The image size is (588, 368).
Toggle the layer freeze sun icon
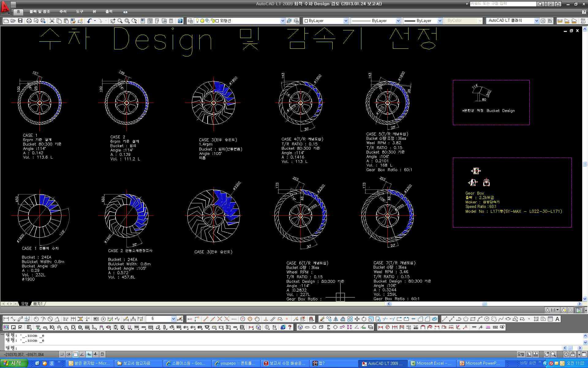pyautogui.click(x=202, y=21)
